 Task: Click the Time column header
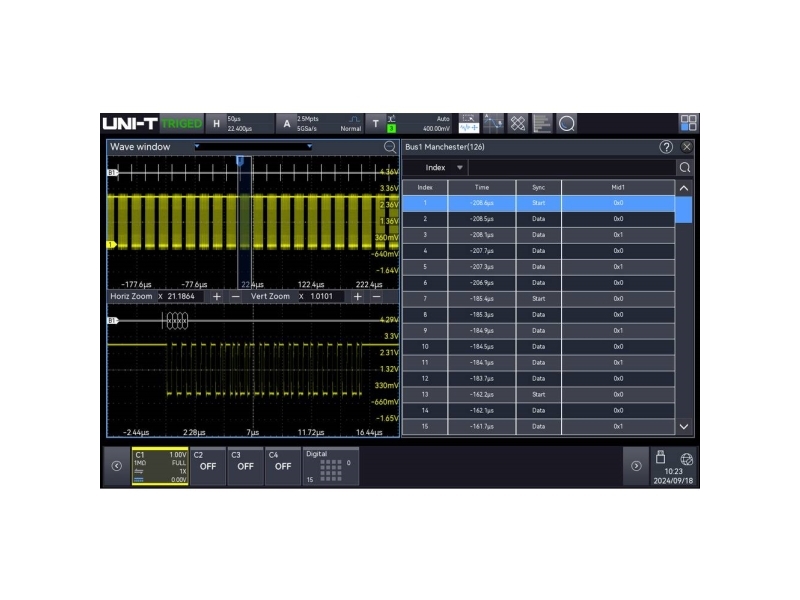pyautogui.click(x=482, y=187)
